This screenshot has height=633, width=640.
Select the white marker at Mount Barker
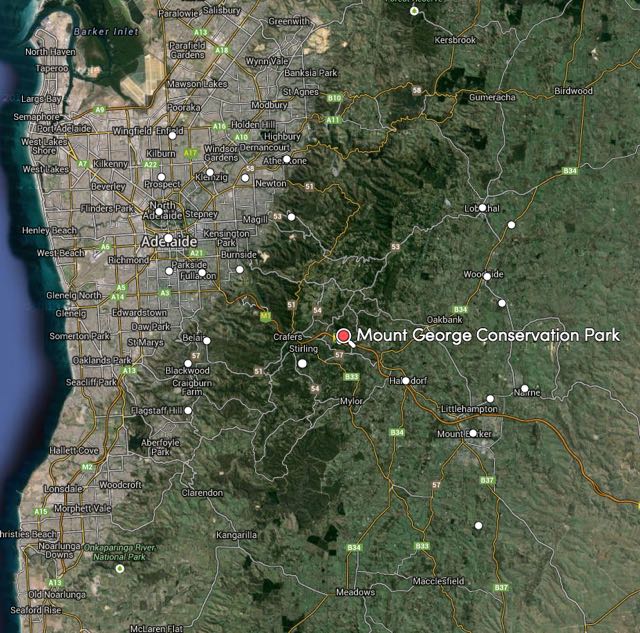[x=473, y=433]
